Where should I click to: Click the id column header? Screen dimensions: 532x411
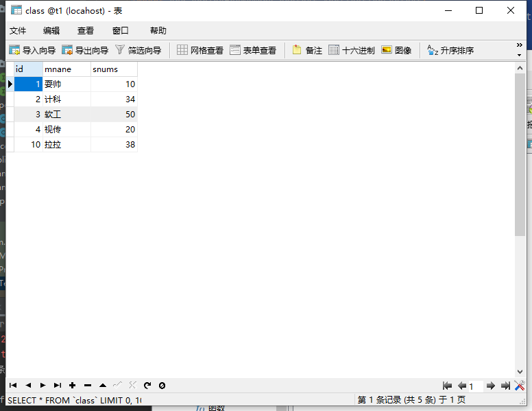pos(29,69)
